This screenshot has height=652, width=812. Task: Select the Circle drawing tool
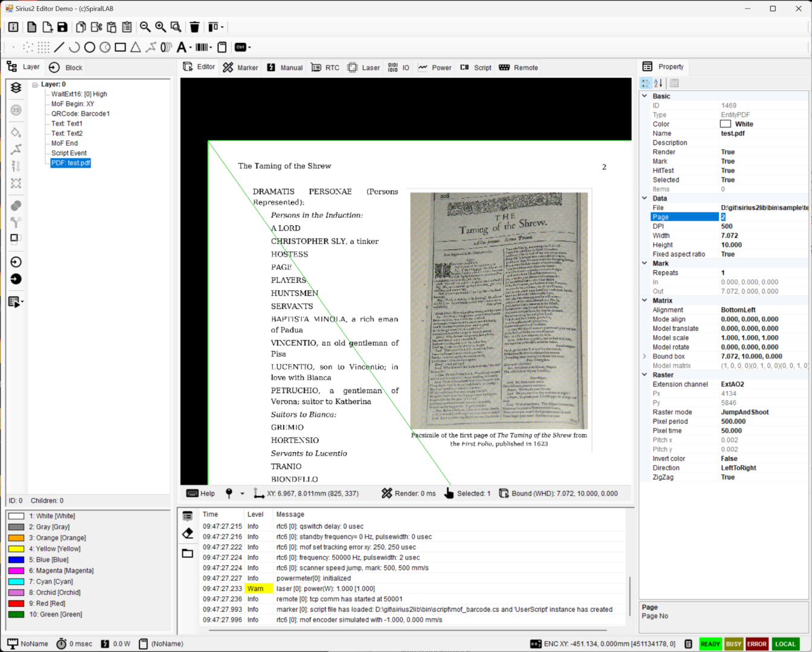(90, 47)
